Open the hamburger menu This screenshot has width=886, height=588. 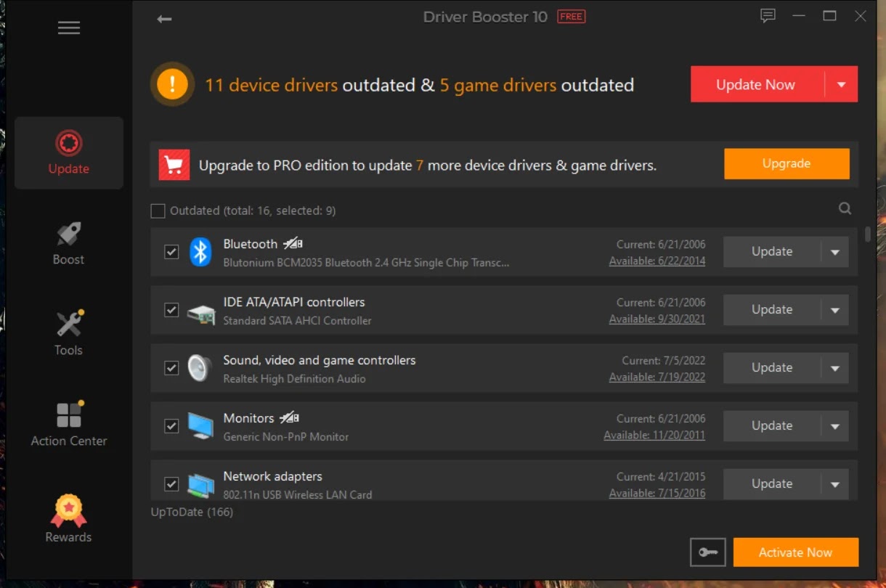coord(69,28)
